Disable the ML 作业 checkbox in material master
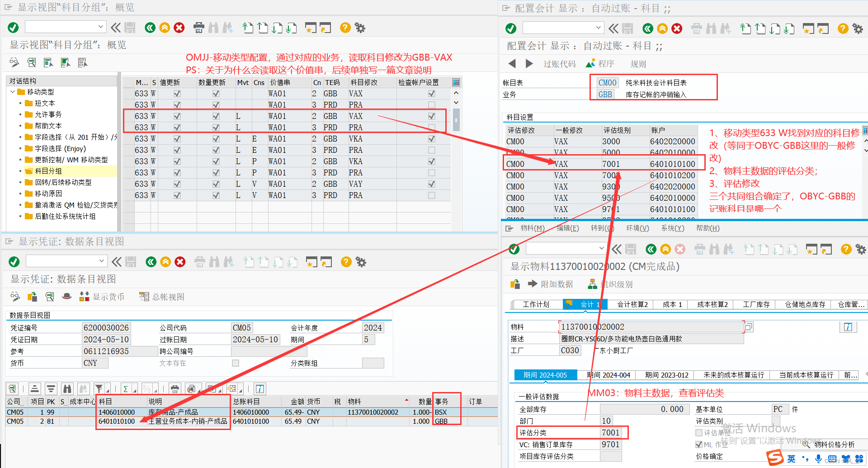The height and width of the screenshot is (468, 868). tap(698, 444)
